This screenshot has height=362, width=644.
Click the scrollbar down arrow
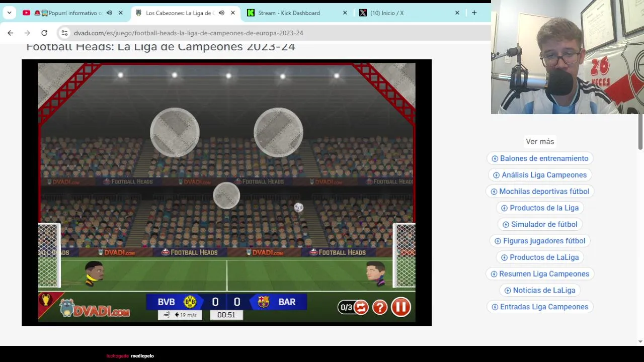point(640,341)
